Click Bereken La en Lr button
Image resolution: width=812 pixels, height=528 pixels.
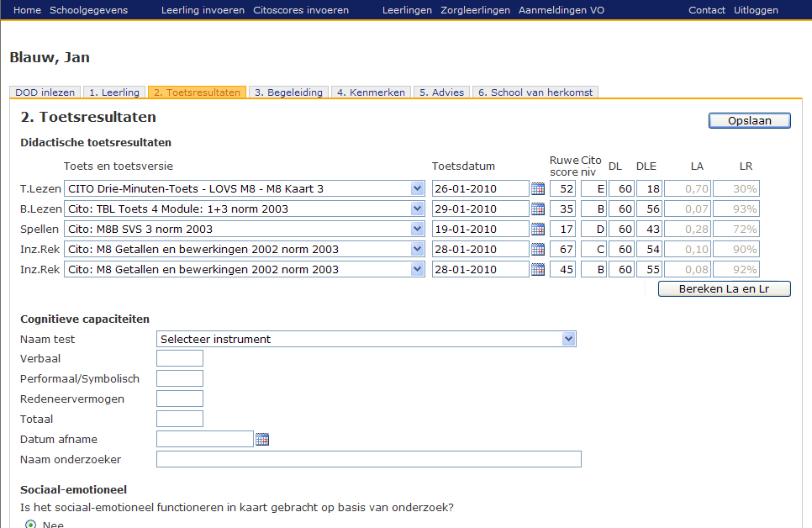[724, 289]
